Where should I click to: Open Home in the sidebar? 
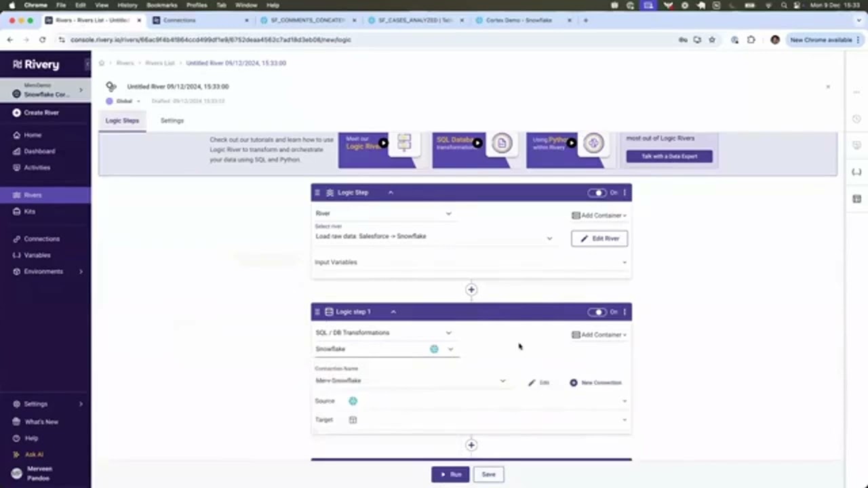[x=33, y=135]
